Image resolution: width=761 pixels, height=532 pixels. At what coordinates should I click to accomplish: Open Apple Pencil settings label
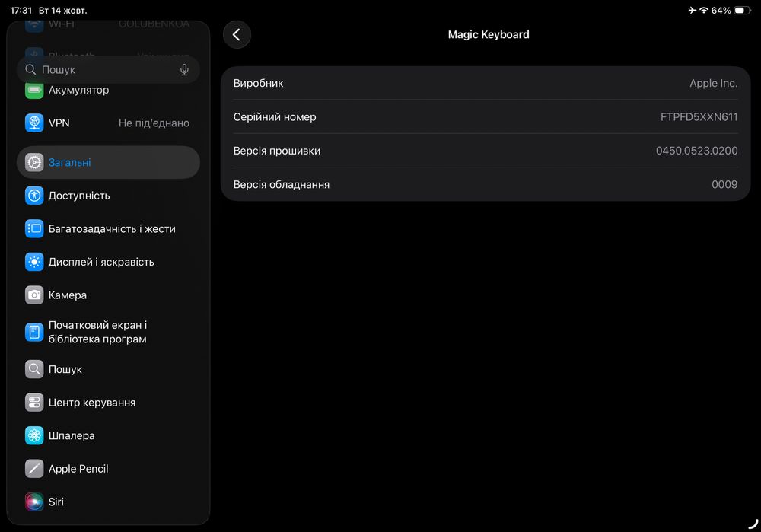click(78, 469)
